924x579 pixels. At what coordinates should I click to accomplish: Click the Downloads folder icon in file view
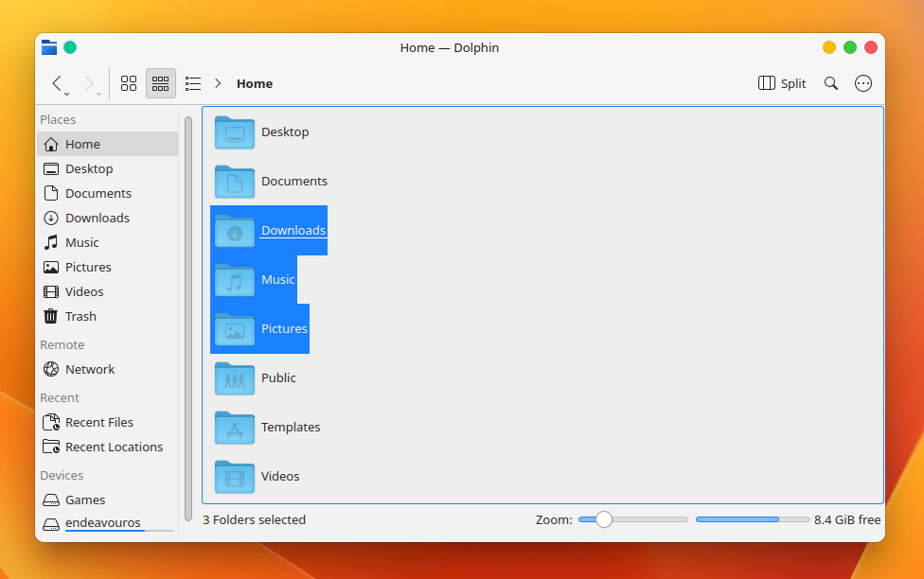pyautogui.click(x=235, y=231)
